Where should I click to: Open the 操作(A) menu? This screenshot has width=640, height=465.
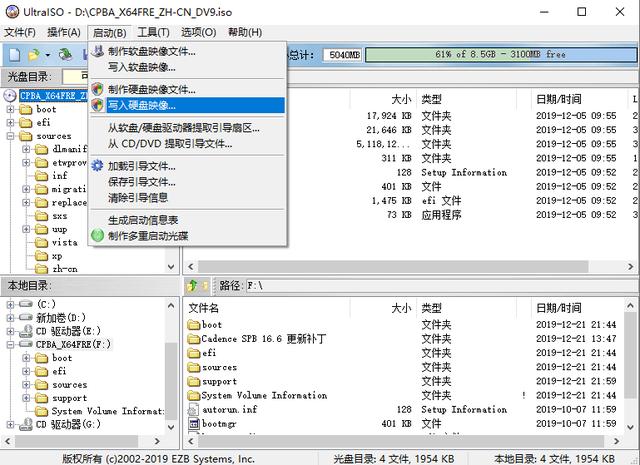coord(64,32)
